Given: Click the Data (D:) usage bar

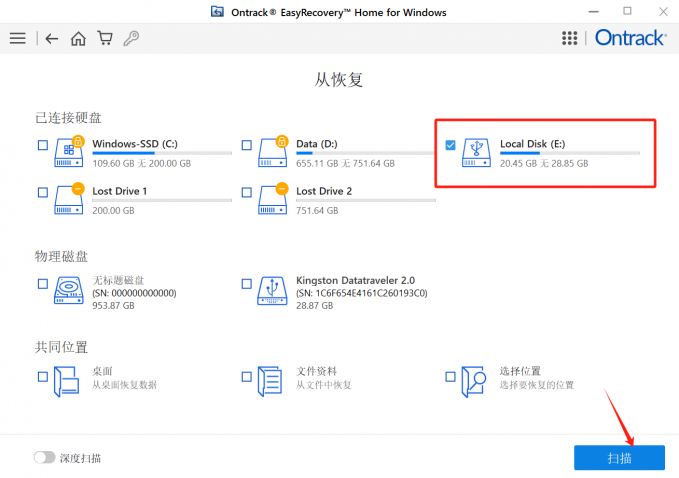Looking at the screenshot, I should click(x=365, y=153).
